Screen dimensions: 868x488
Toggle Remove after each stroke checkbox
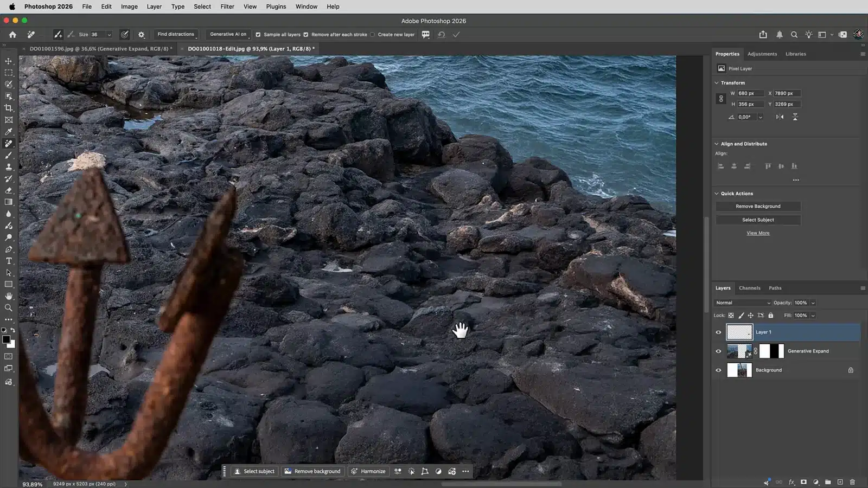pyautogui.click(x=306, y=34)
